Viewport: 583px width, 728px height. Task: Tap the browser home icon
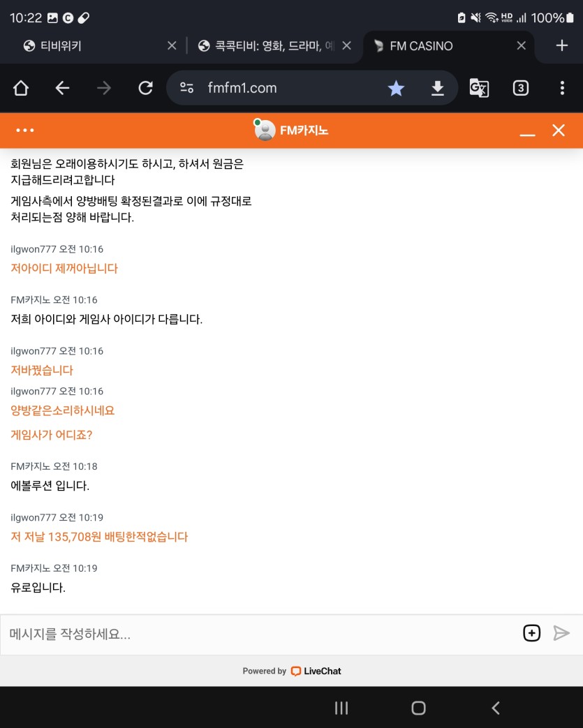(21, 88)
